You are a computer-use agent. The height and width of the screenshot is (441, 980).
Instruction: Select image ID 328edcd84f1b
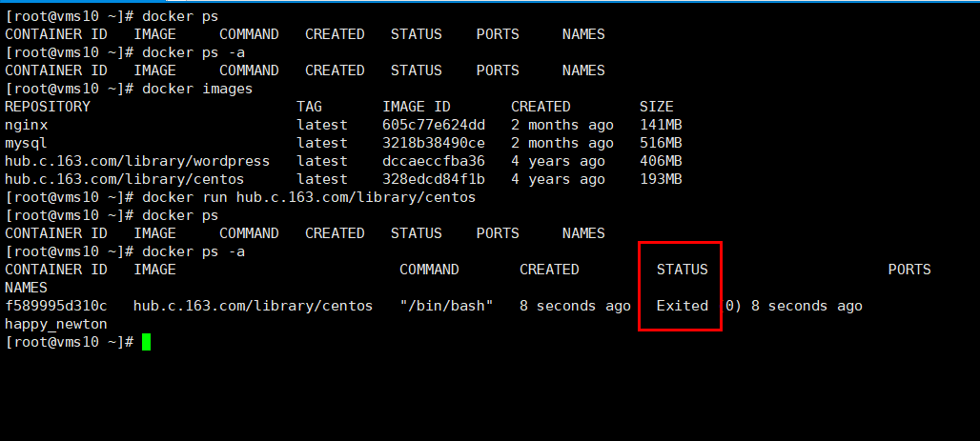434,179
